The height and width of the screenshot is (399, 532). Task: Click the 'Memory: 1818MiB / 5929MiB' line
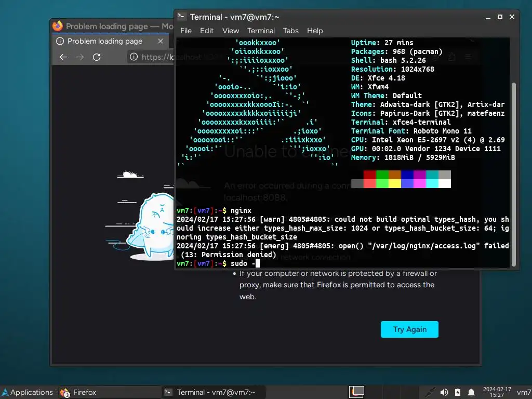click(x=403, y=157)
